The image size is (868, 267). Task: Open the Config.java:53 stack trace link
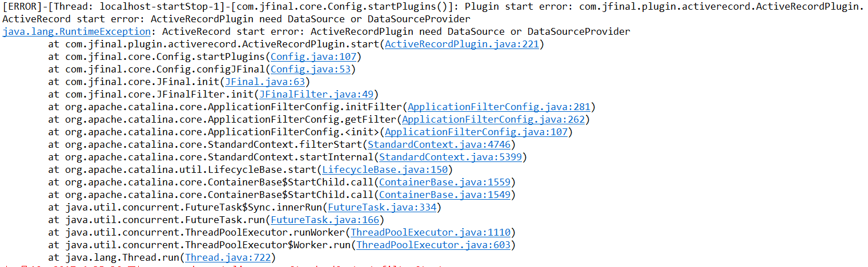tap(313, 70)
